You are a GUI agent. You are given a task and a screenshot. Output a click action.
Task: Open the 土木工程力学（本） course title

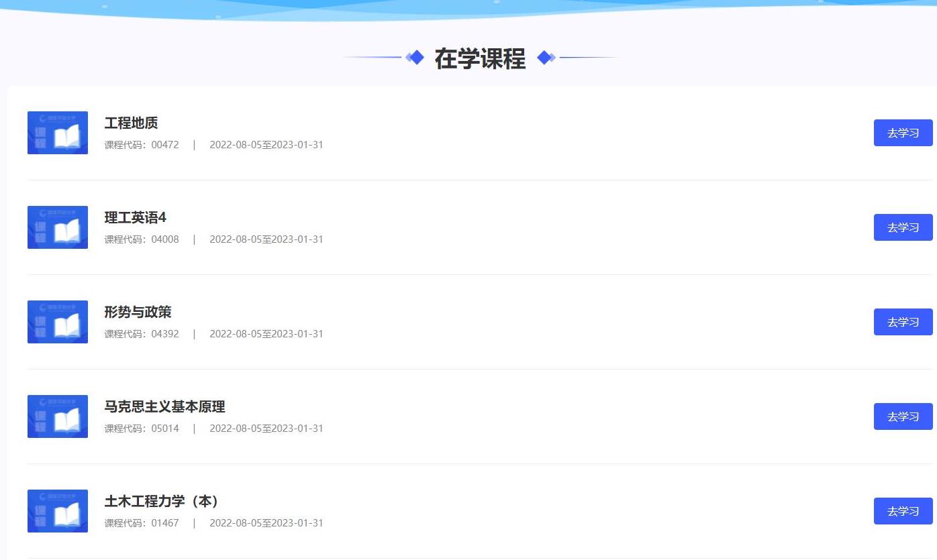(x=163, y=502)
